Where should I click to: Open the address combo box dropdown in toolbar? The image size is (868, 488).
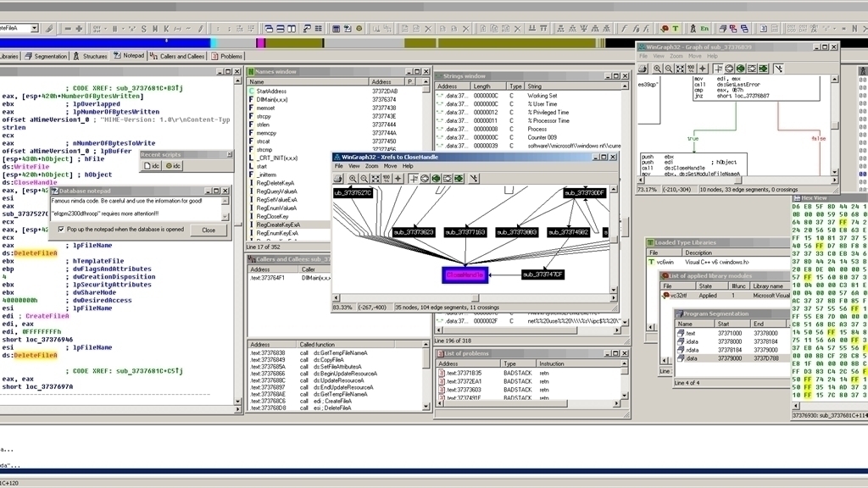[34, 28]
